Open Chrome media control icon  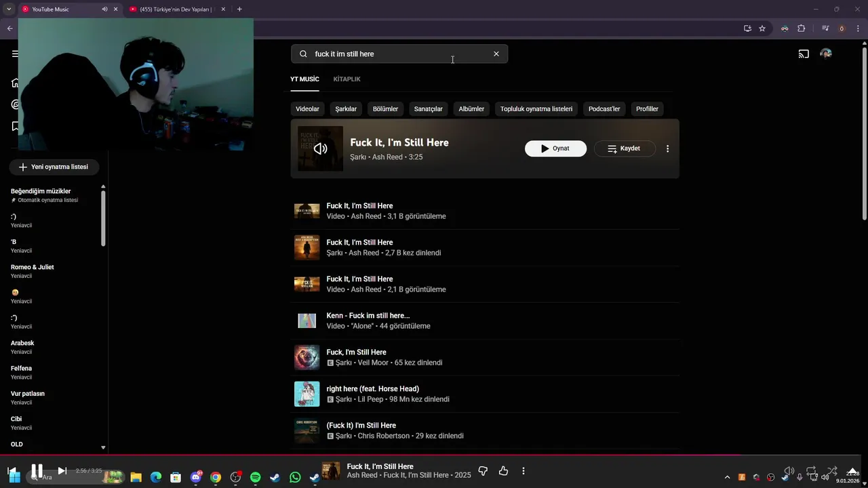pyautogui.click(x=825, y=28)
